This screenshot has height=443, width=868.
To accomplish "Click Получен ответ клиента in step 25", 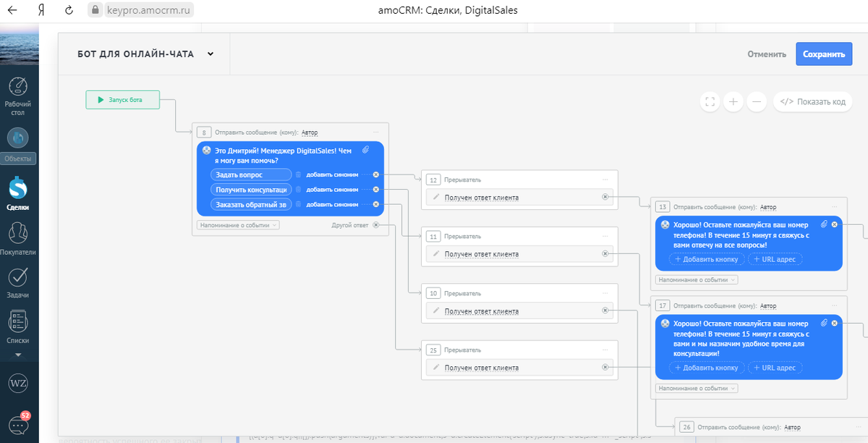I will pyautogui.click(x=482, y=368).
